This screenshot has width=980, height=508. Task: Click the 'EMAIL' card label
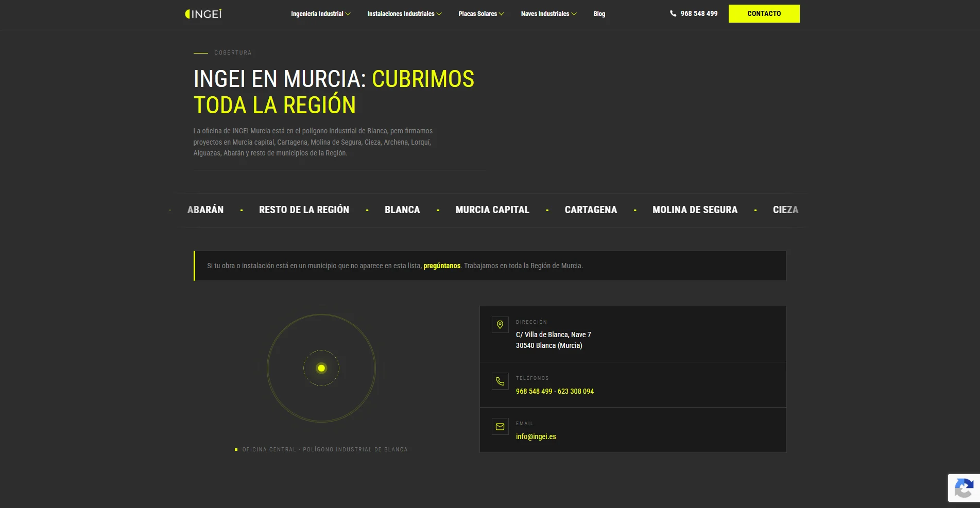(525, 424)
